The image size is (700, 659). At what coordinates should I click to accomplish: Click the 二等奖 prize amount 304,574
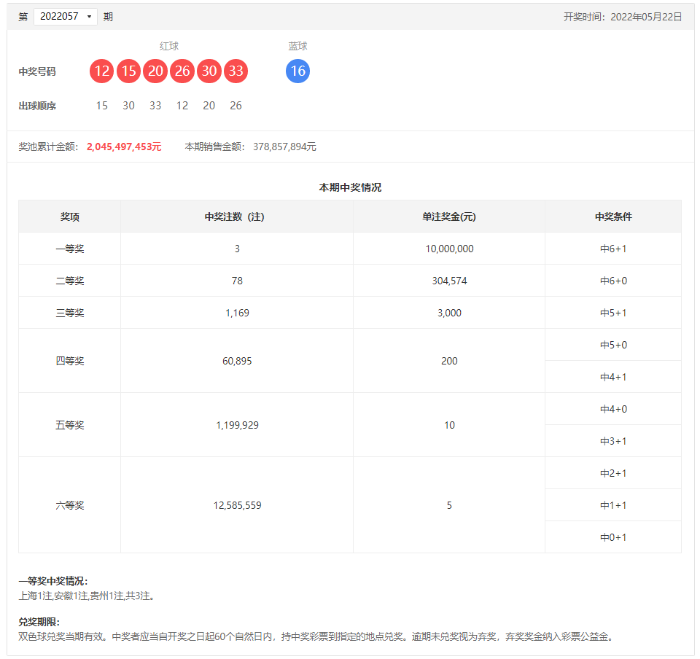click(x=449, y=281)
